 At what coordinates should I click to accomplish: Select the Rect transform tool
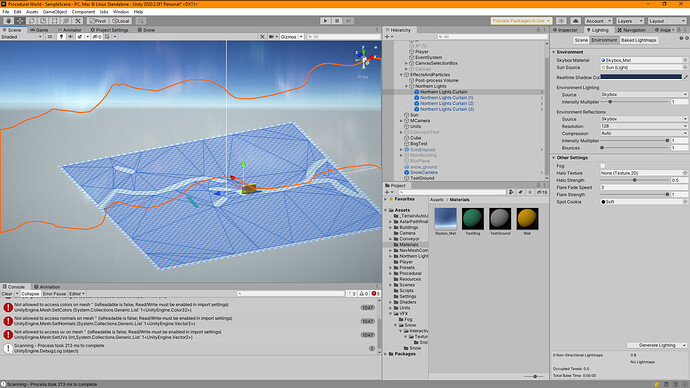55,21
